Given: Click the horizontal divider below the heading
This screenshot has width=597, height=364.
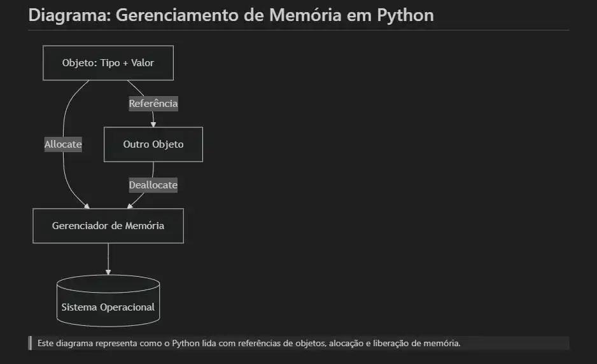Looking at the screenshot, I should point(299,30).
